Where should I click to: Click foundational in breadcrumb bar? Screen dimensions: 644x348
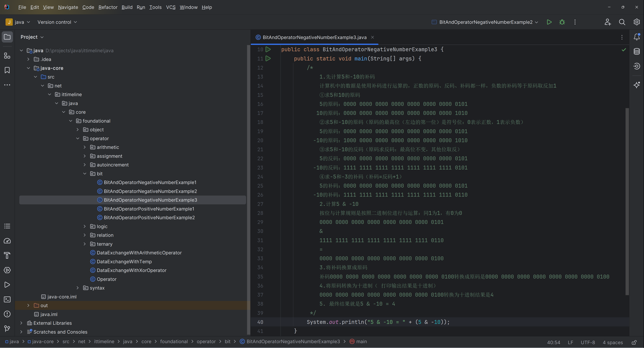[174, 341]
